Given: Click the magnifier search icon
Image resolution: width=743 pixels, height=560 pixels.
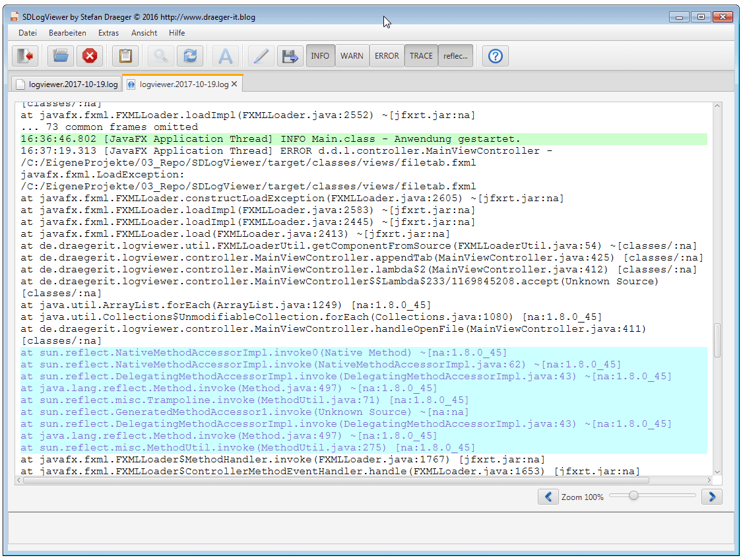Looking at the screenshot, I should click(160, 56).
